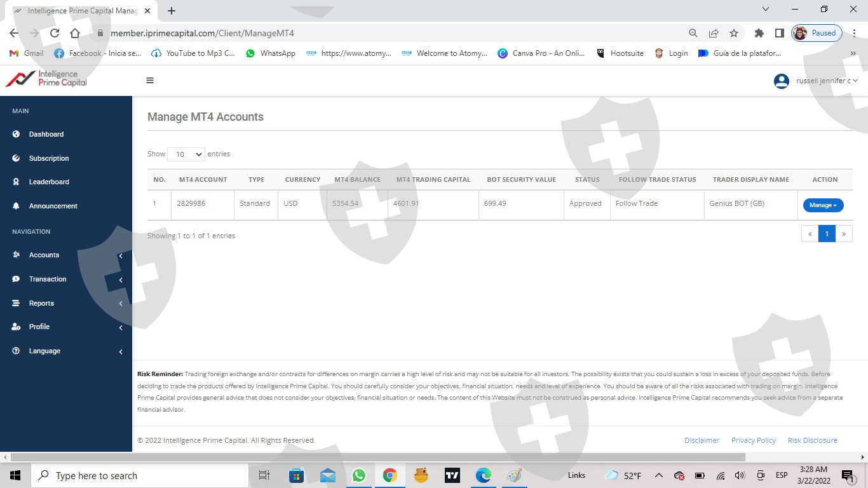Open the Hootsuite bookmark

click(x=620, y=53)
